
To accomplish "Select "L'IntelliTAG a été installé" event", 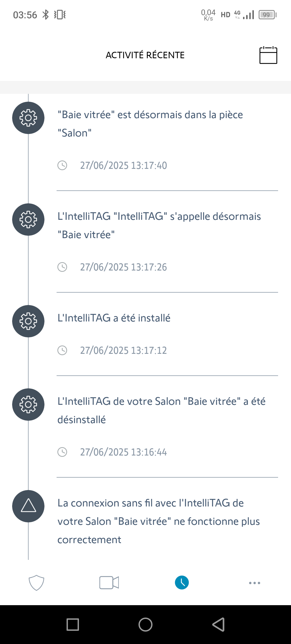I will coord(114,318).
